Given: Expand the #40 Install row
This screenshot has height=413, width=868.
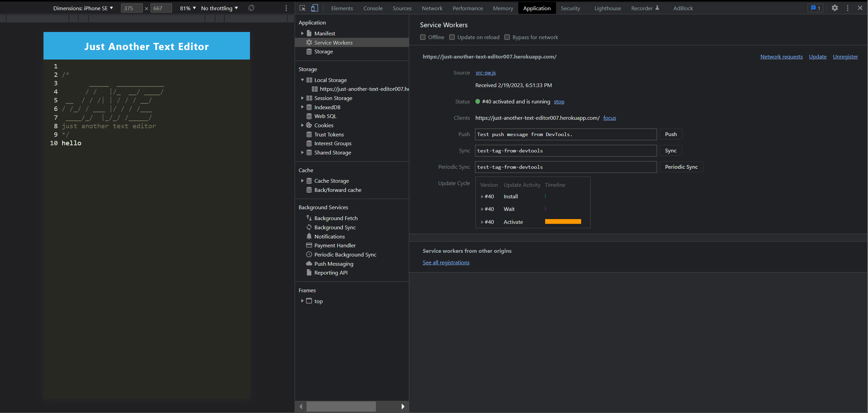Looking at the screenshot, I should tap(482, 197).
